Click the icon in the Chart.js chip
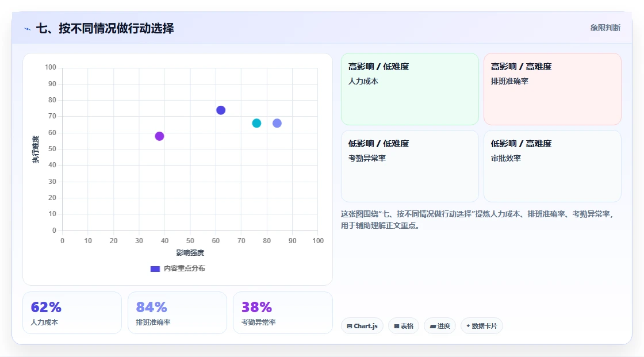This screenshot has width=644, height=357. point(350,326)
